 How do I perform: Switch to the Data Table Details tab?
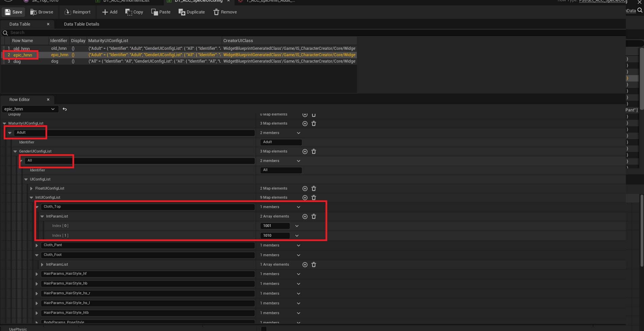82,24
